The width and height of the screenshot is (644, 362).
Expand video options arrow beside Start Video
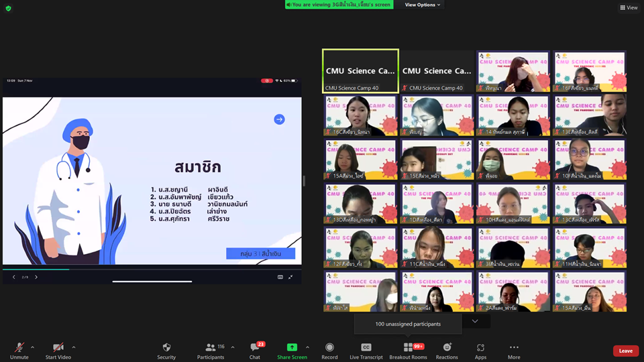pos(74,347)
